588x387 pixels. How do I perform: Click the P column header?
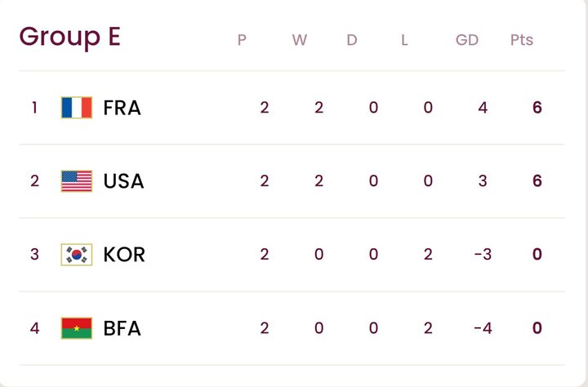242,40
